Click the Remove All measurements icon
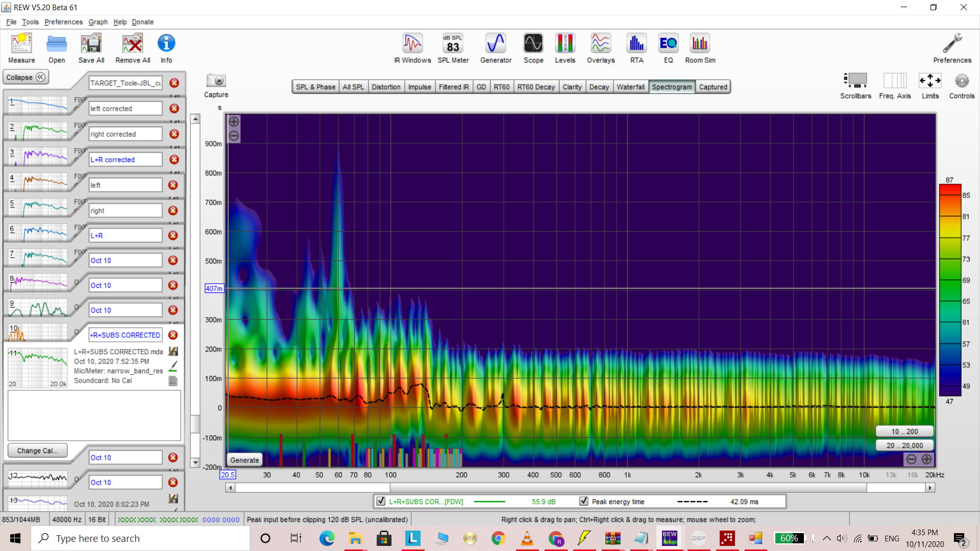The height and width of the screenshot is (551, 980). [x=133, y=48]
